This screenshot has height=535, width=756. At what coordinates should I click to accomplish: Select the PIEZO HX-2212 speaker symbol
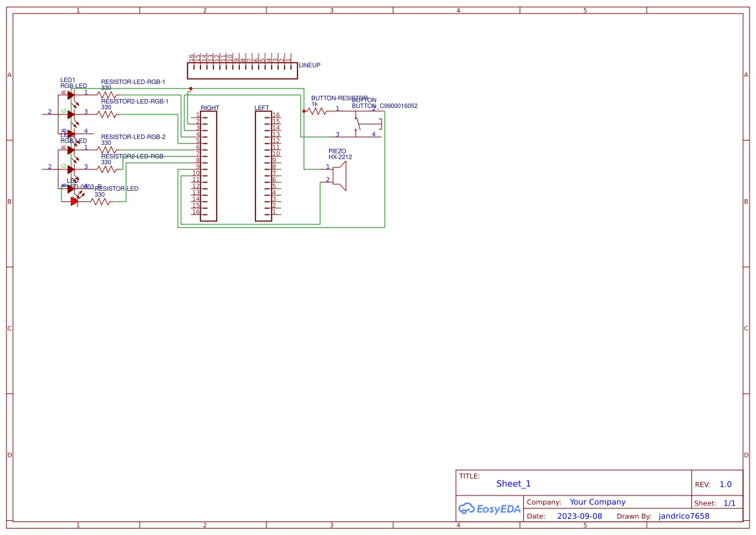340,175
